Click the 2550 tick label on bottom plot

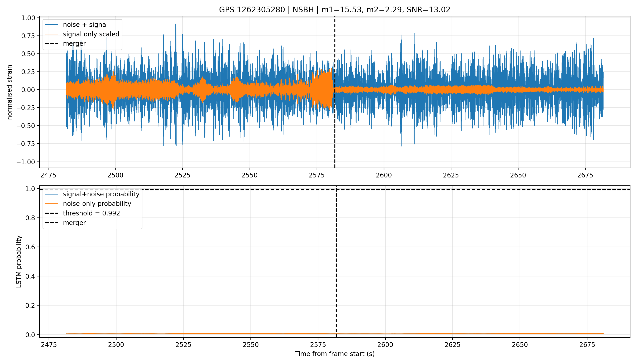pos(250,345)
